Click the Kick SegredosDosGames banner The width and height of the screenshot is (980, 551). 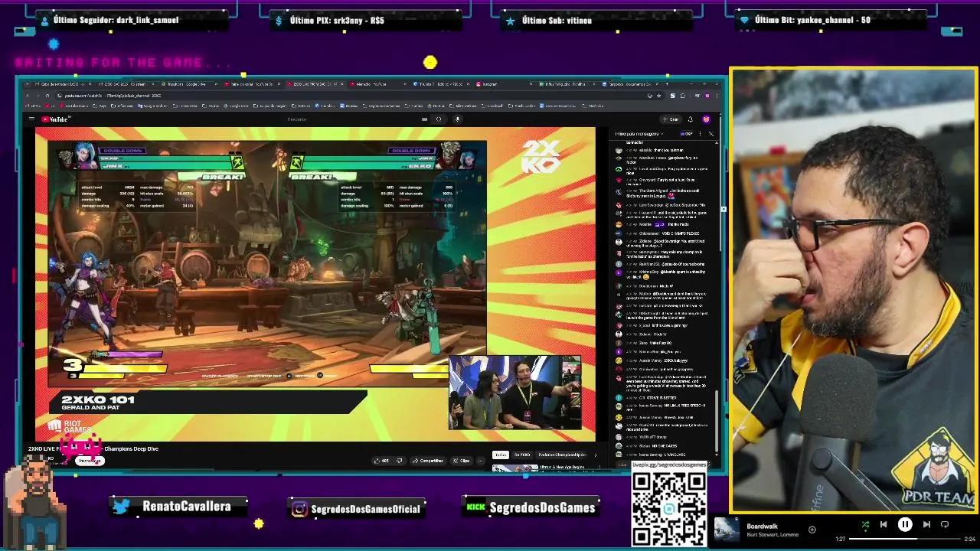click(531, 507)
